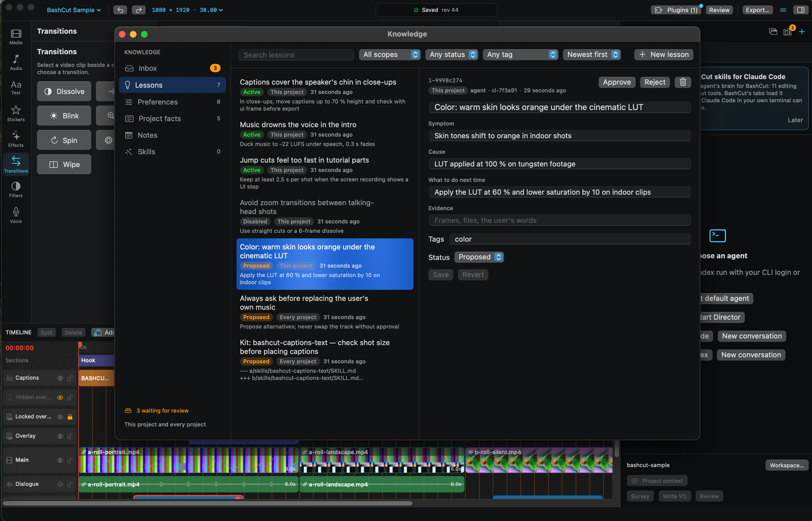Open the Any status filter dropdown
Image resolution: width=812 pixels, height=521 pixels.
click(x=452, y=54)
